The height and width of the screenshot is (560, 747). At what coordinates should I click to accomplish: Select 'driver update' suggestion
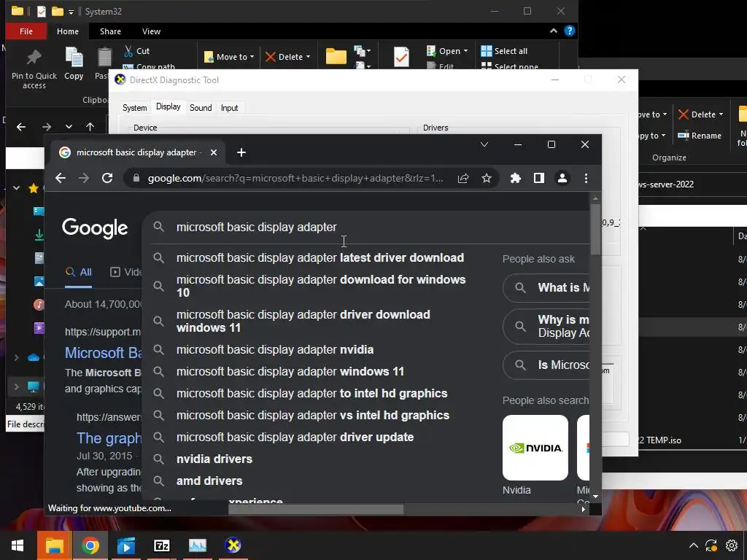pyautogui.click(x=295, y=437)
